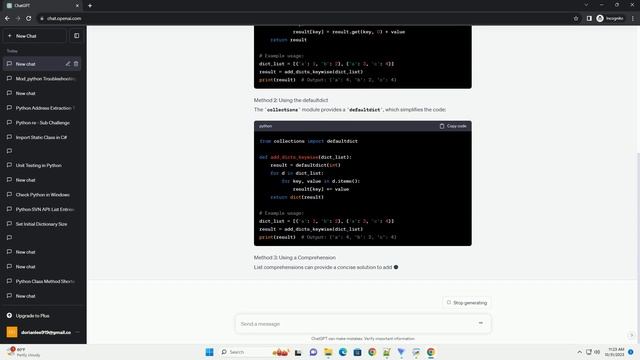This screenshot has height=360, width=640.
Task: Start a New Chat from the sidebar
Action: pyautogui.click(x=35, y=36)
